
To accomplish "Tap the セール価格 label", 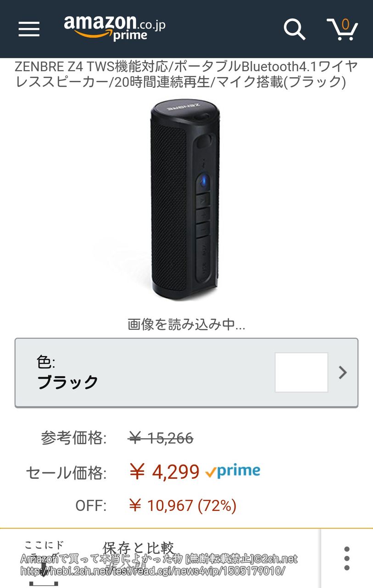I will tap(66, 473).
